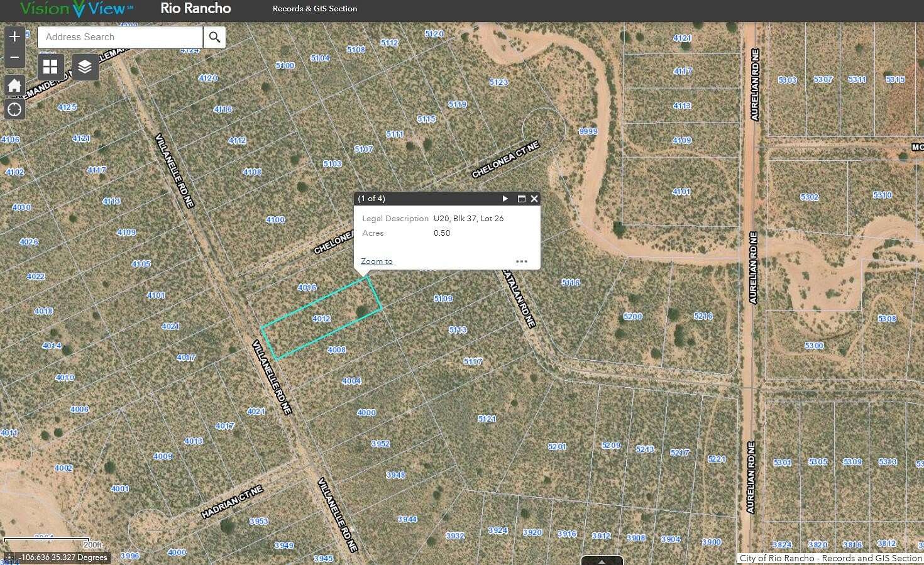Select parcel labeled 5117
This screenshot has width=924, height=565.
473,361
